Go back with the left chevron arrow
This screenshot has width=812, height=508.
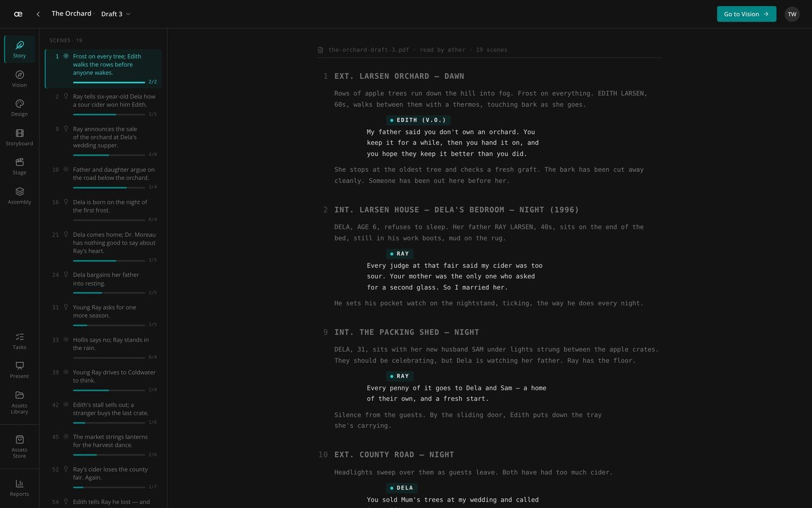pos(38,14)
